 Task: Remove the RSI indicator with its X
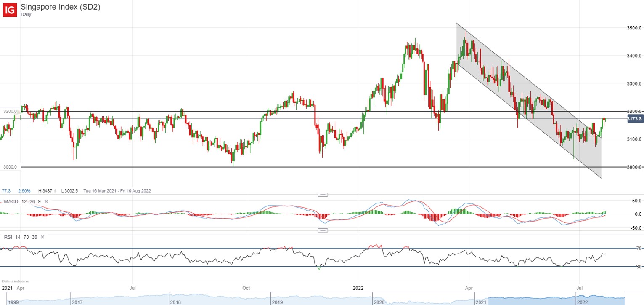coord(42,238)
